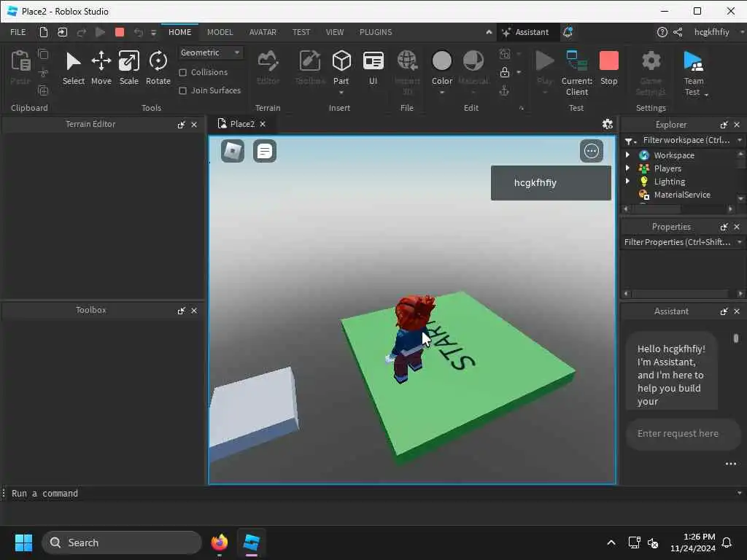Image resolution: width=747 pixels, height=560 pixels.
Task: Open the notifications bell in the title ribbon
Action: tap(568, 32)
